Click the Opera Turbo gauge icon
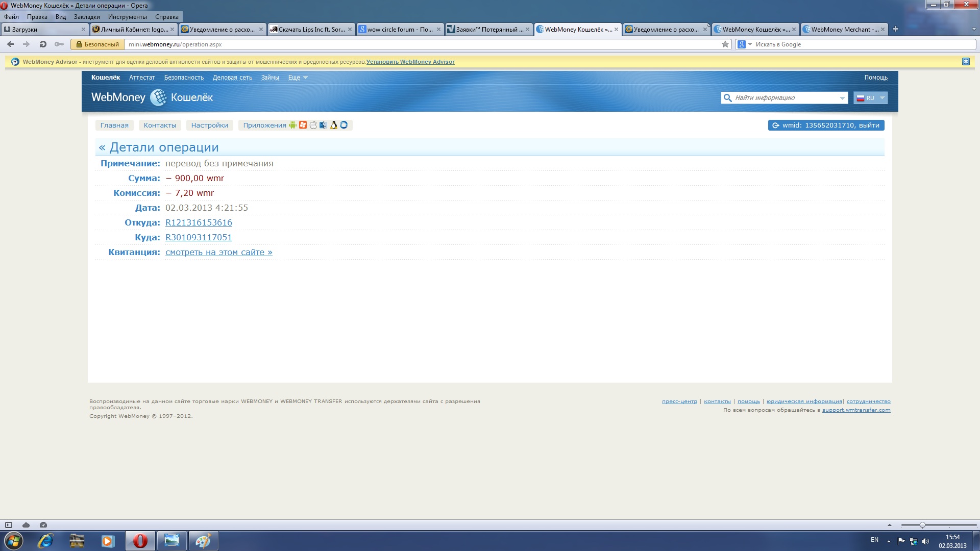980x551 pixels. click(x=43, y=525)
